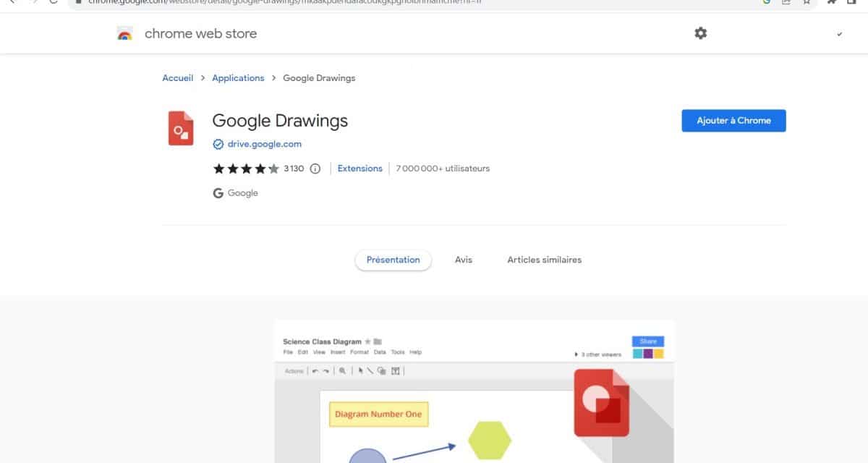Click the red Google Drawings app icon
Image resolution: width=868 pixels, height=463 pixels.
click(x=181, y=128)
